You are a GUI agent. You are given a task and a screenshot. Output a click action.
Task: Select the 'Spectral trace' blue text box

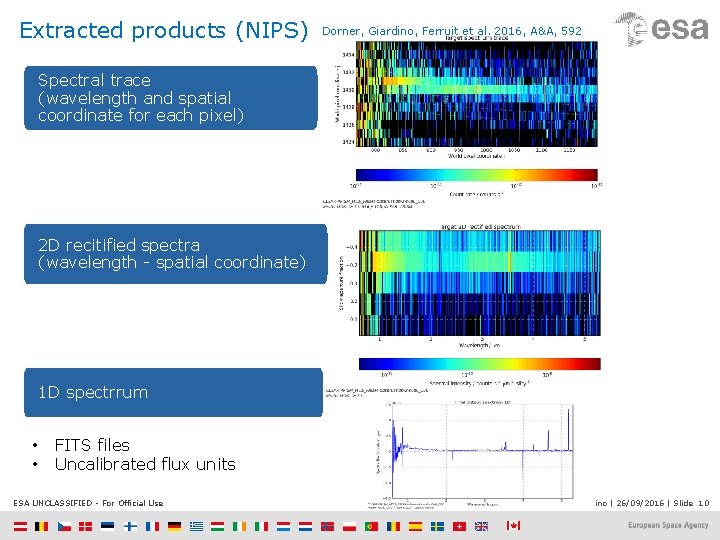171,98
